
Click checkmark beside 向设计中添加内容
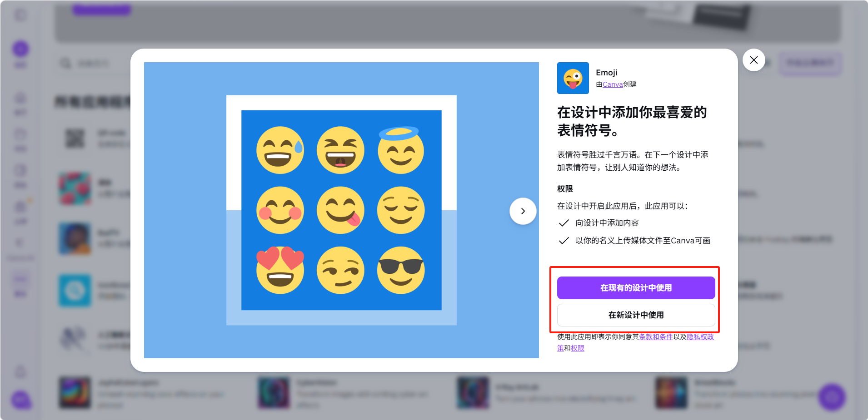(564, 223)
